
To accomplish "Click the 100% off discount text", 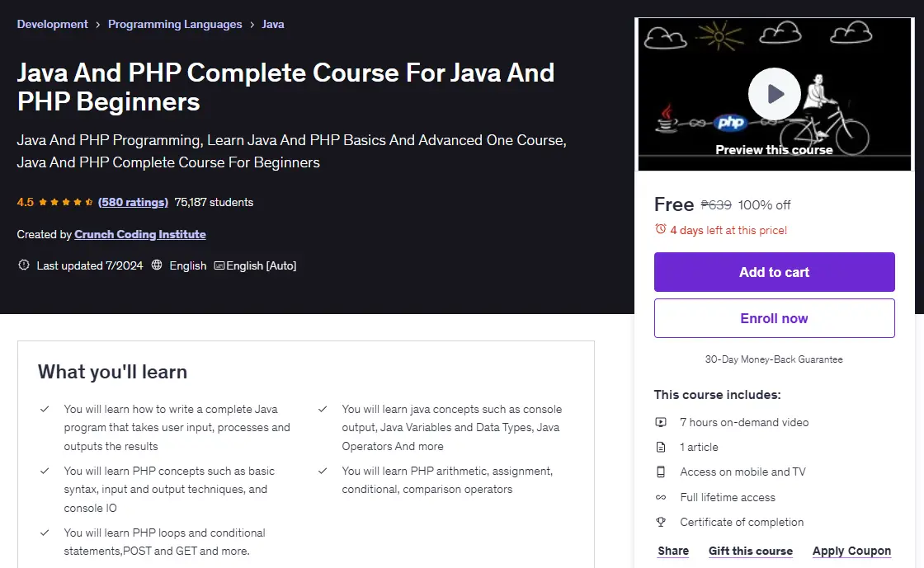I will click(x=764, y=204).
